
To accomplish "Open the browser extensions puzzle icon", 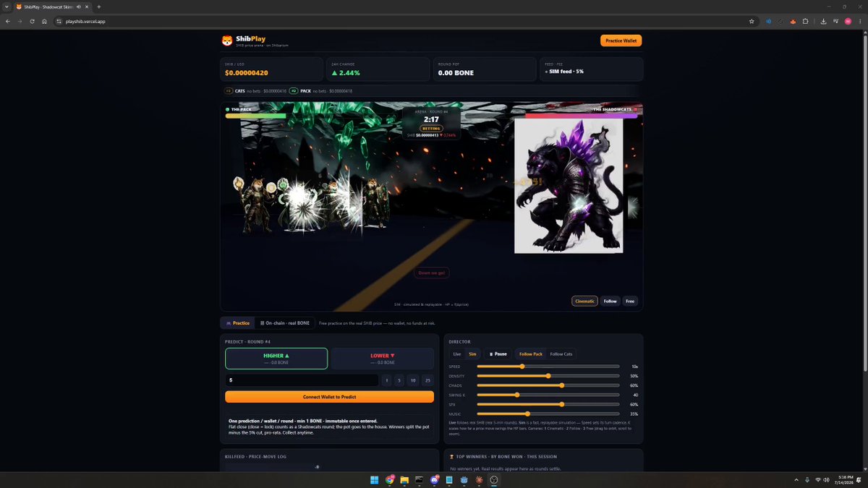I will (805, 21).
